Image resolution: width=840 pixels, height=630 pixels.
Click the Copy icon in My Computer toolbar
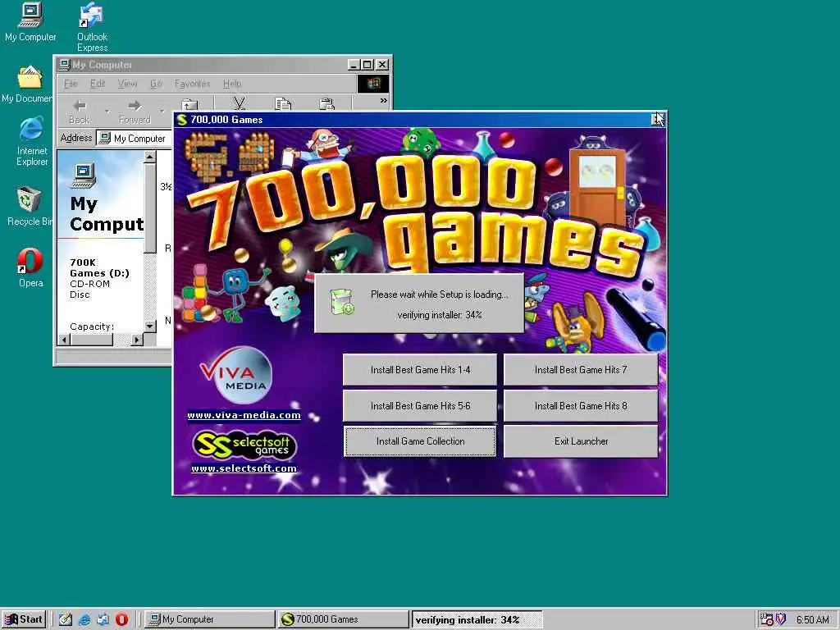pyautogui.click(x=283, y=104)
